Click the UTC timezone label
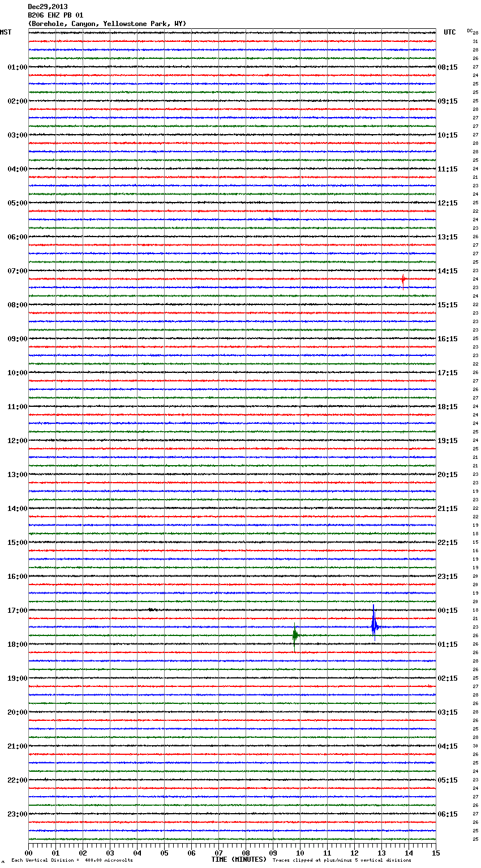 click(x=450, y=32)
